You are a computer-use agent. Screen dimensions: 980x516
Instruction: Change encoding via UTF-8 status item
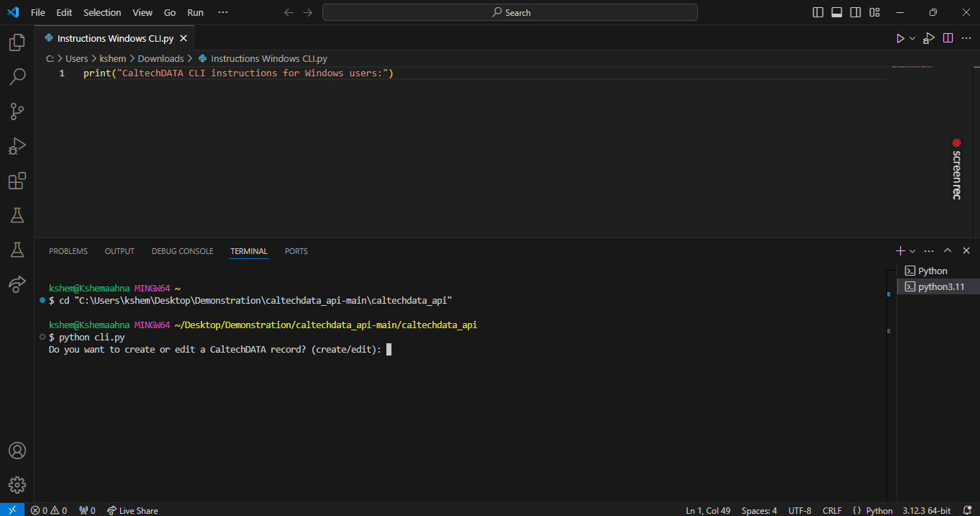(799, 510)
